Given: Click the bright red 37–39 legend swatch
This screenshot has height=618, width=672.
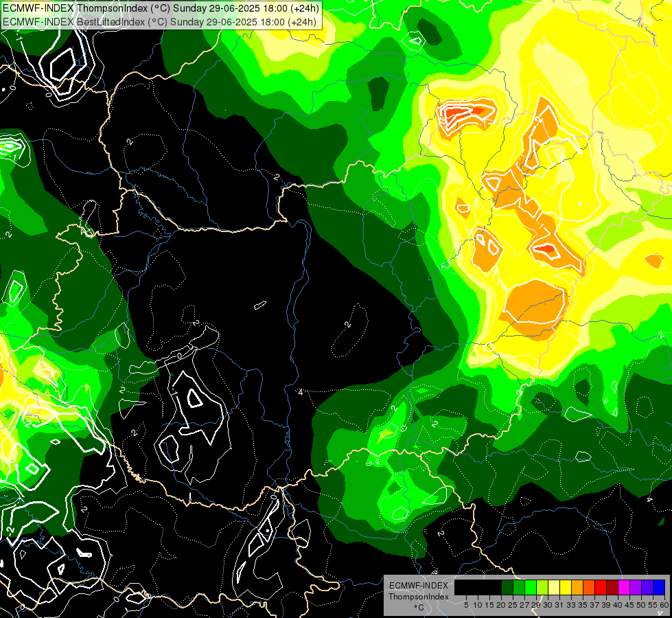Looking at the screenshot, I should click(x=601, y=587).
